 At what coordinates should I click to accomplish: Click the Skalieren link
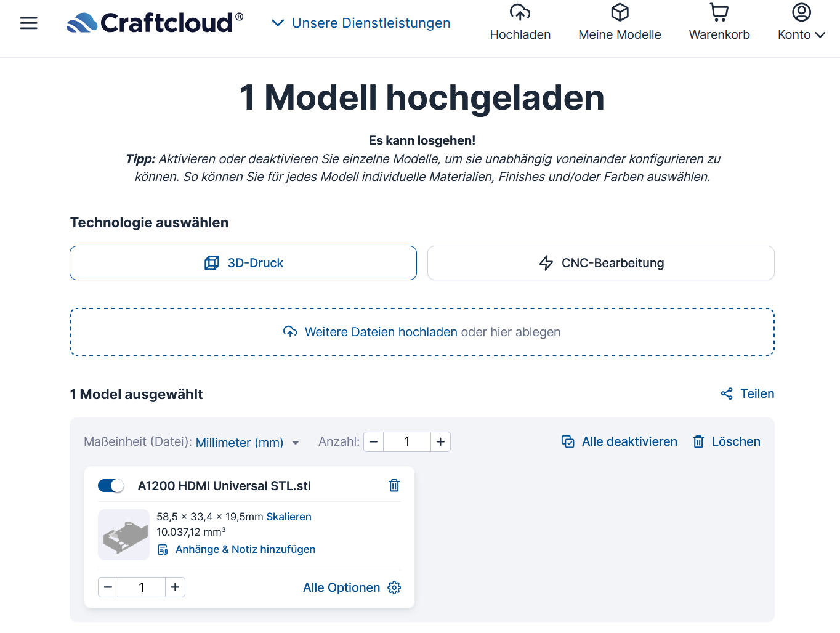click(288, 517)
